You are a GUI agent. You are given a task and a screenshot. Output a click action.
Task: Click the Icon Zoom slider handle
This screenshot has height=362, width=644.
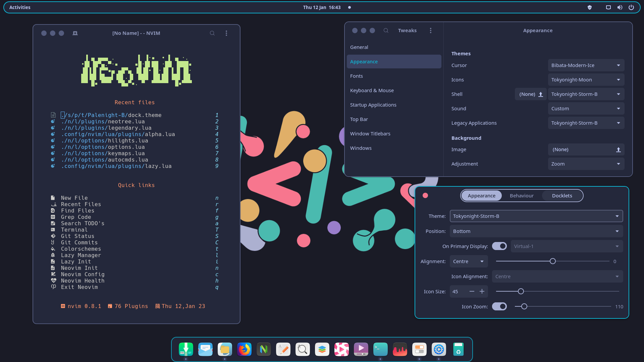524,306
